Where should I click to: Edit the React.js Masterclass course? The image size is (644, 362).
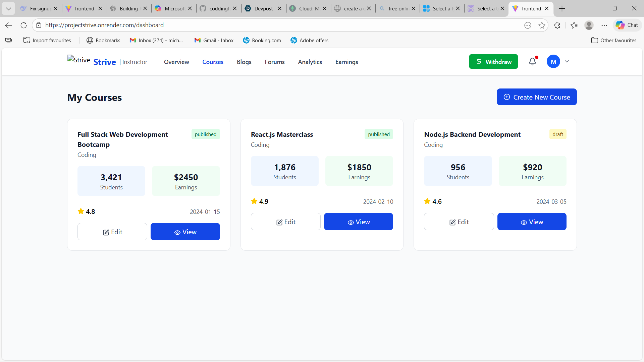pyautogui.click(x=285, y=222)
